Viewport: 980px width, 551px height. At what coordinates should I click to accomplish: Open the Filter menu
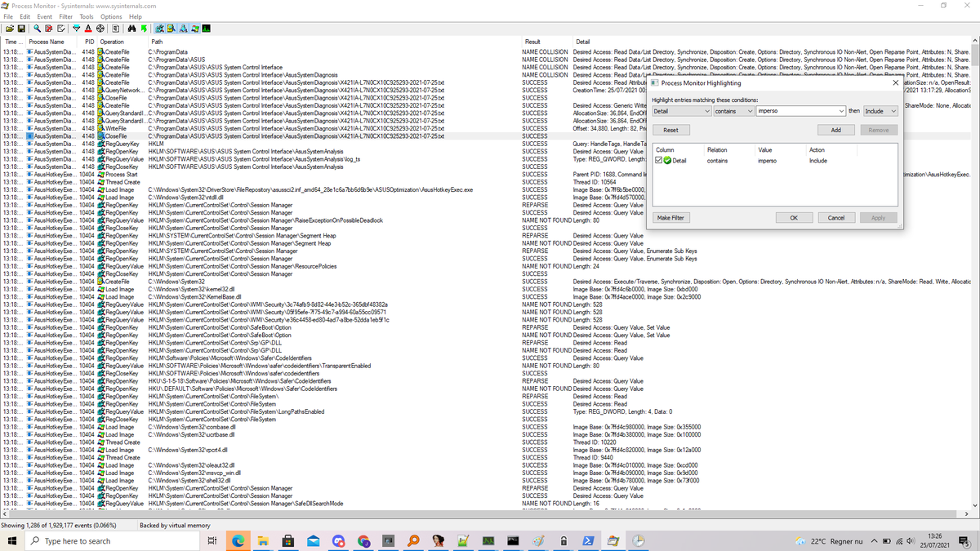click(65, 16)
